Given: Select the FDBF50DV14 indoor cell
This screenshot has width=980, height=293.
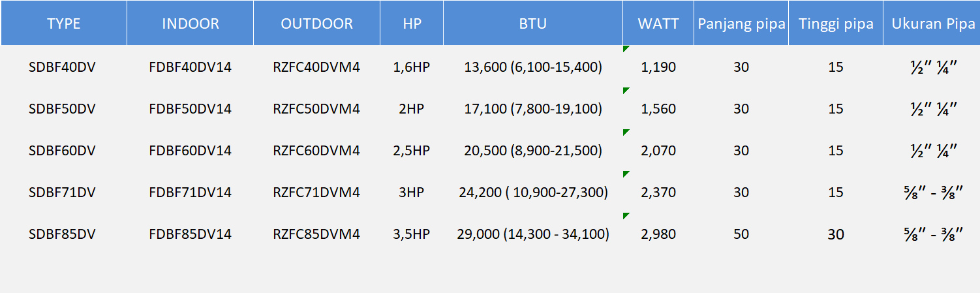Looking at the screenshot, I should click(190, 109).
